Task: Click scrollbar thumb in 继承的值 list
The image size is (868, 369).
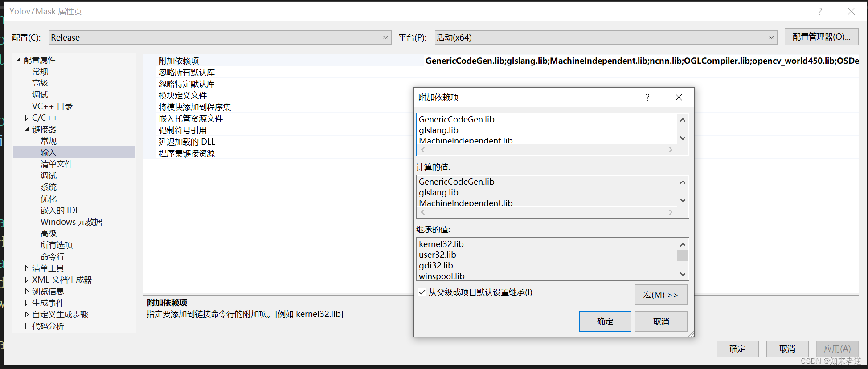Action: [683, 255]
